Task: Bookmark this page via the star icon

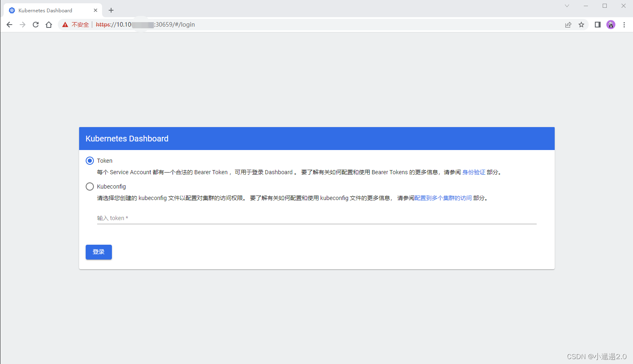Action: (581, 25)
